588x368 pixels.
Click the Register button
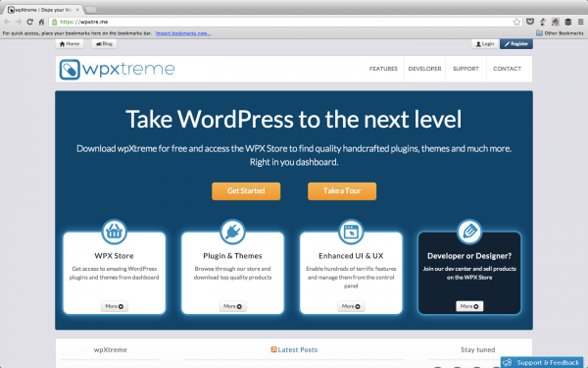(x=516, y=44)
